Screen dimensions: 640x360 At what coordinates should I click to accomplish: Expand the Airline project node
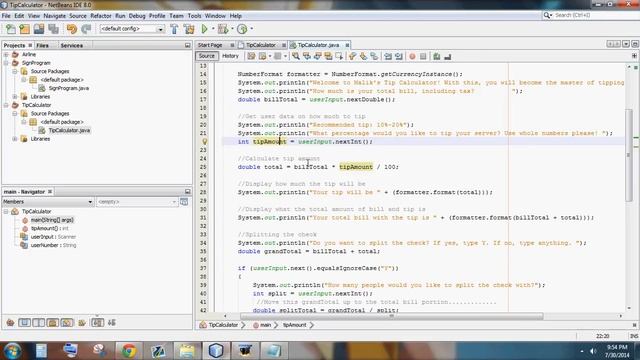(x=6, y=54)
